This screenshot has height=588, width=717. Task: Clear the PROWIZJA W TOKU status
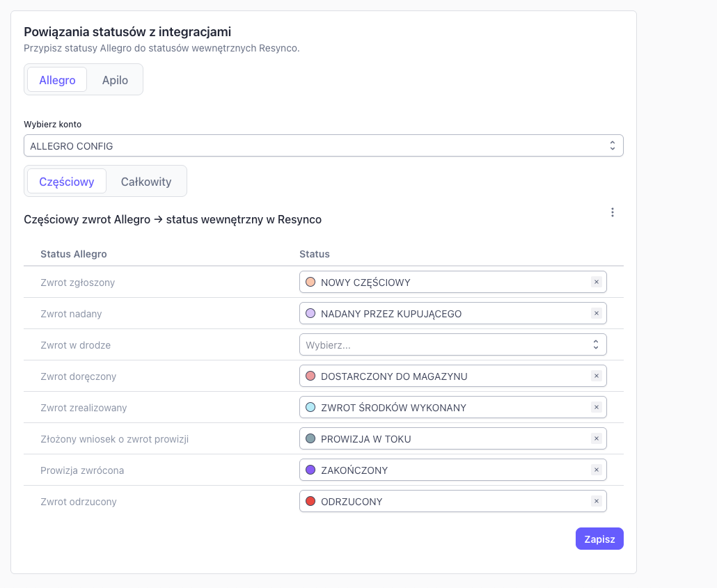pos(597,438)
